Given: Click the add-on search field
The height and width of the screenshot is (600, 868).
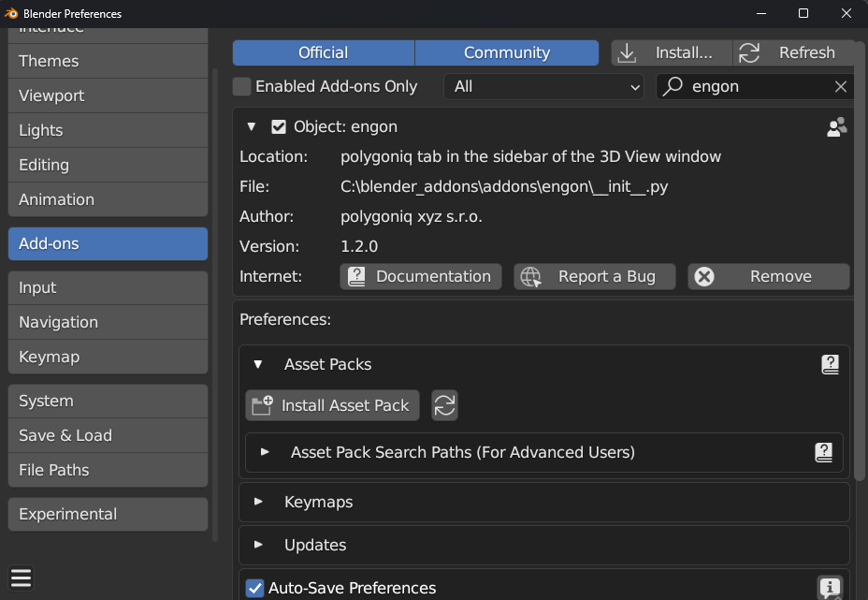Looking at the screenshot, I should click(x=755, y=86).
